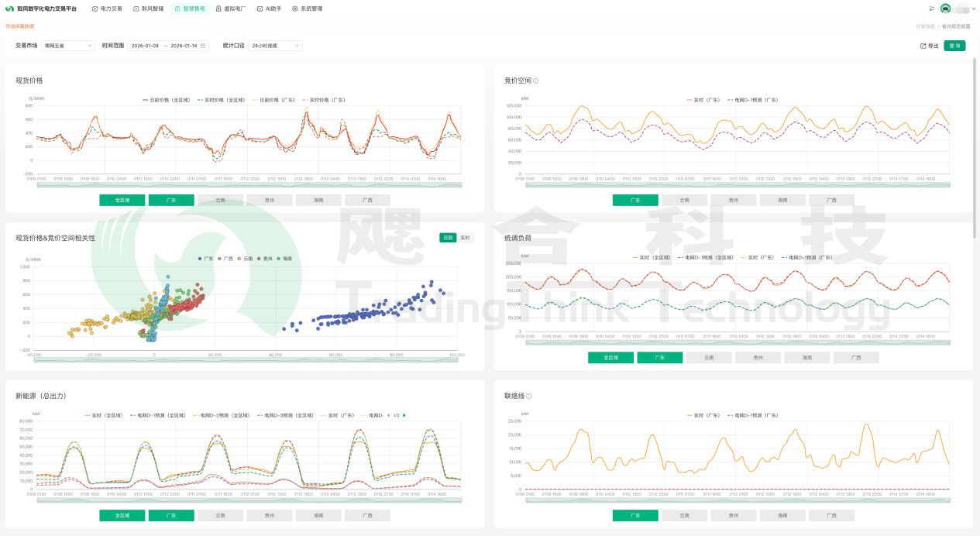Click the info icon beside 竞价空间 title
The width and height of the screenshot is (980, 536).
tap(536, 81)
